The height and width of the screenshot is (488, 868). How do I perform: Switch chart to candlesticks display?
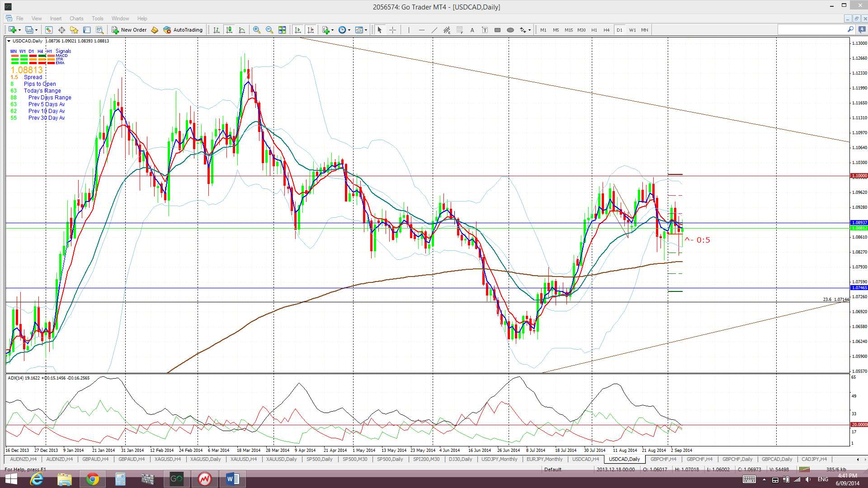(x=229, y=30)
